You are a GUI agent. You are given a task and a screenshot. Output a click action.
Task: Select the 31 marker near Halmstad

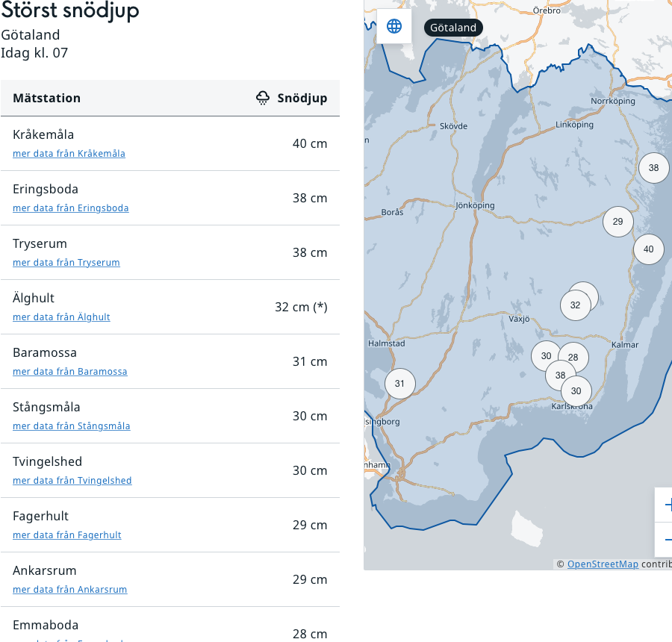click(399, 384)
